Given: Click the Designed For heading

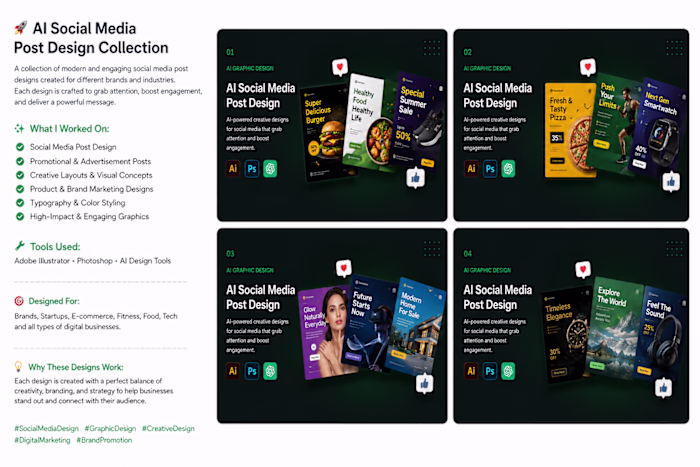Looking at the screenshot, I should pos(54,301).
